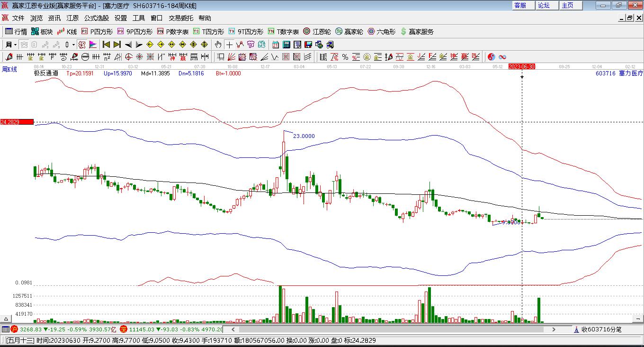Viewport: 644px width, 347px height.
Task: Select the 江恩轮 Gann wheel tool
Action: point(317,32)
